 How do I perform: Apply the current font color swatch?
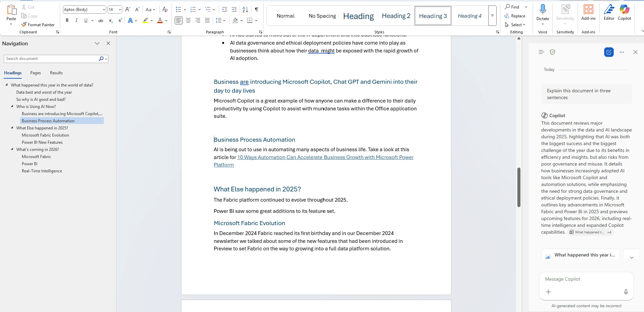(160, 20)
